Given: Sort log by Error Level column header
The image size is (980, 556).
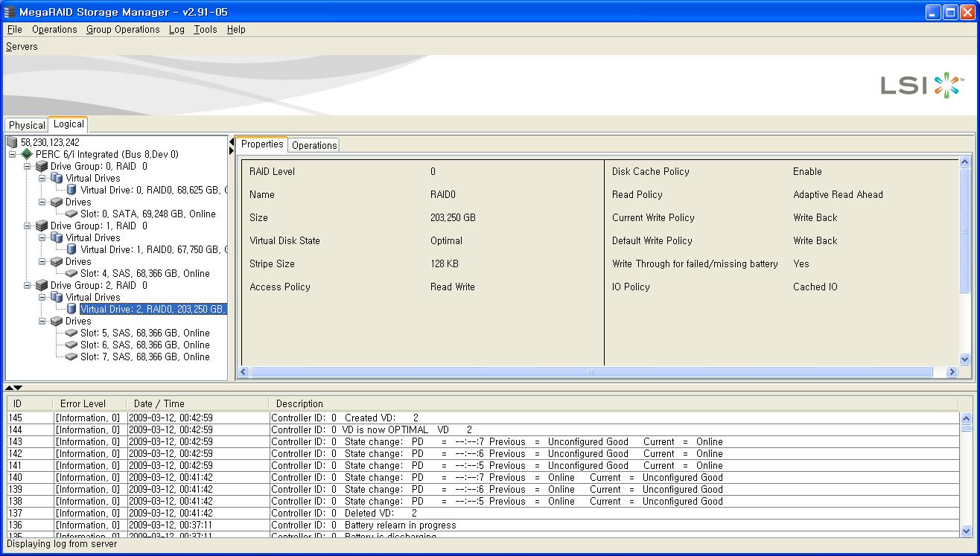Looking at the screenshot, I should tap(89, 403).
